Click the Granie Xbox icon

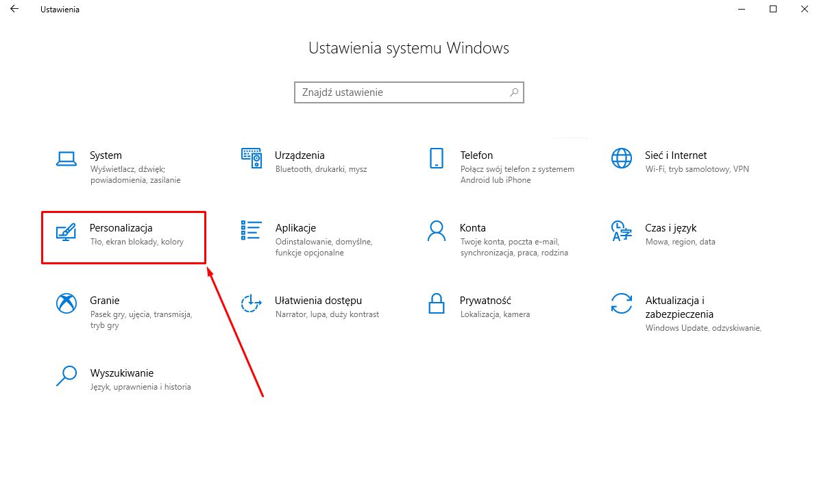(x=66, y=303)
